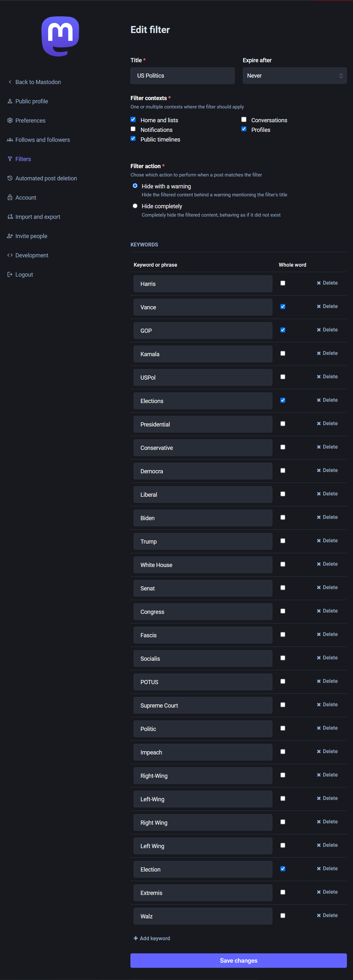The width and height of the screenshot is (353, 980).
Task: Toggle Whole word for the Harris keyword
Action: point(283,283)
